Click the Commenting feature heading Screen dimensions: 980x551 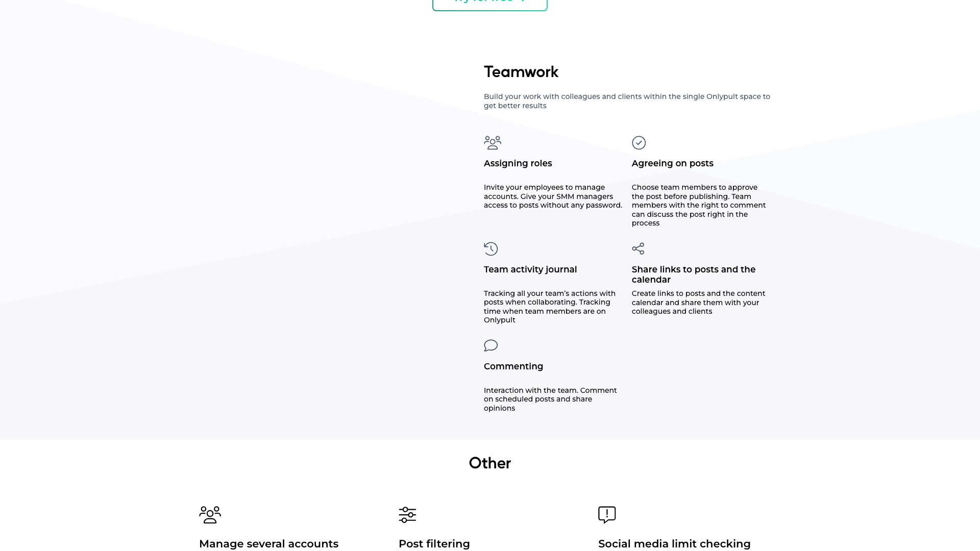[513, 366]
